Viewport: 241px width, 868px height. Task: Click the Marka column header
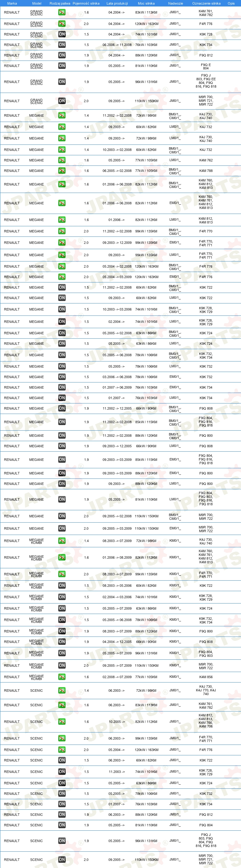point(12,3)
